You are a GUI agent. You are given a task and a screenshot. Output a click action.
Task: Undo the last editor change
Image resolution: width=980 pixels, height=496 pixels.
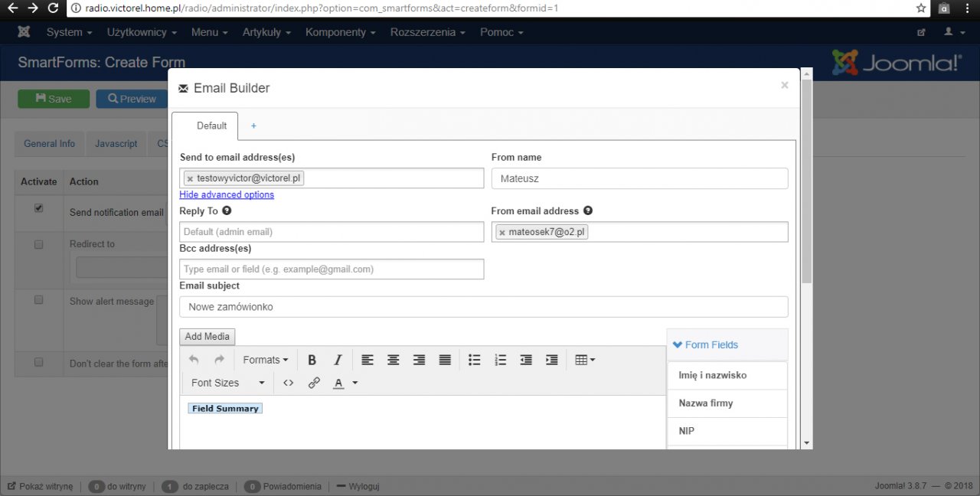point(194,360)
